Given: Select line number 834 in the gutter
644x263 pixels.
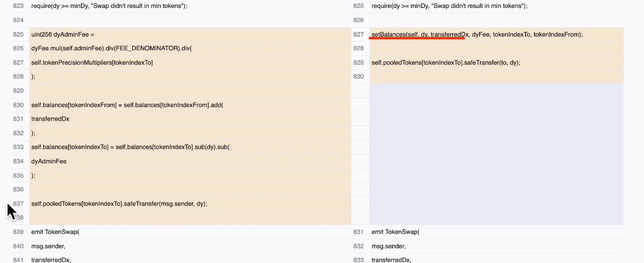Looking at the screenshot, I should [18, 161].
